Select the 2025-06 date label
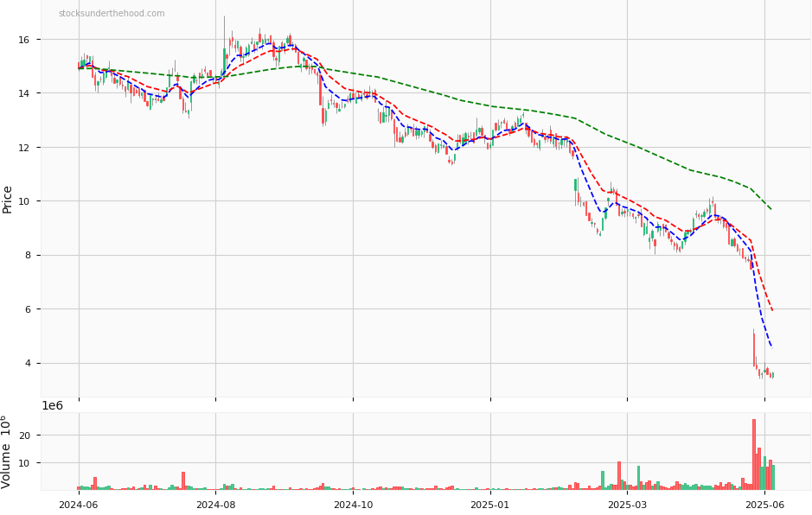 click(x=764, y=504)
